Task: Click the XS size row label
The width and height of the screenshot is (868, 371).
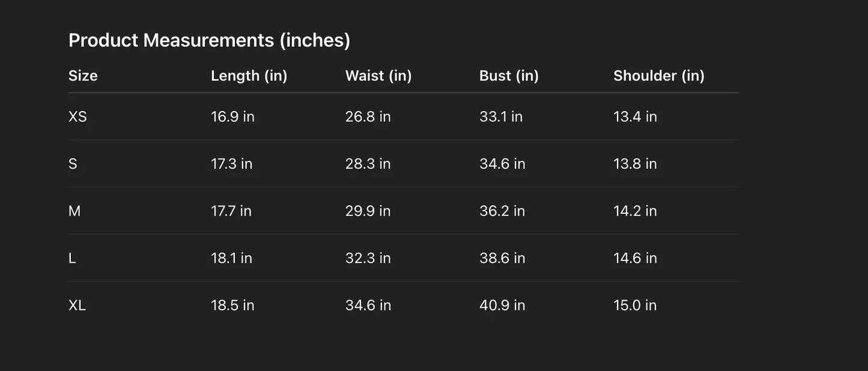Action: point(77,116)
